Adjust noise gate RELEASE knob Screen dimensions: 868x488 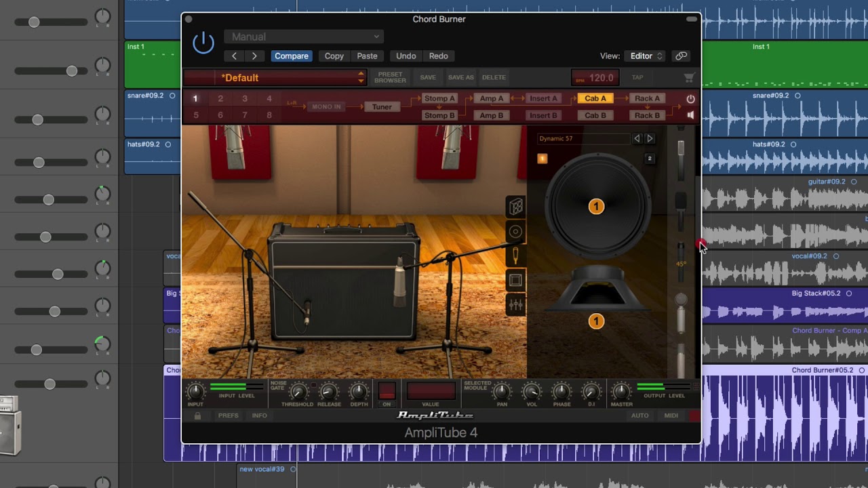(x=329, y=391)
